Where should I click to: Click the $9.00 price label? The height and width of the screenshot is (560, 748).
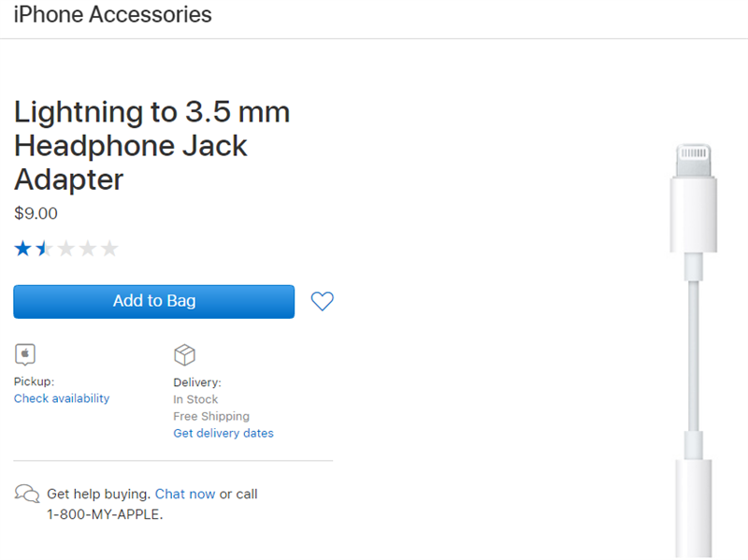[x=36, y=213]
